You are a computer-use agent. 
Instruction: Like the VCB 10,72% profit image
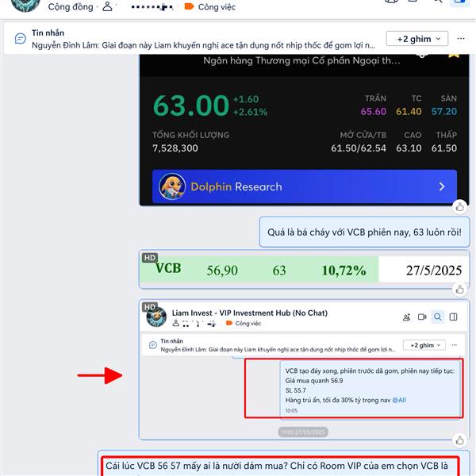coord(459,290)
